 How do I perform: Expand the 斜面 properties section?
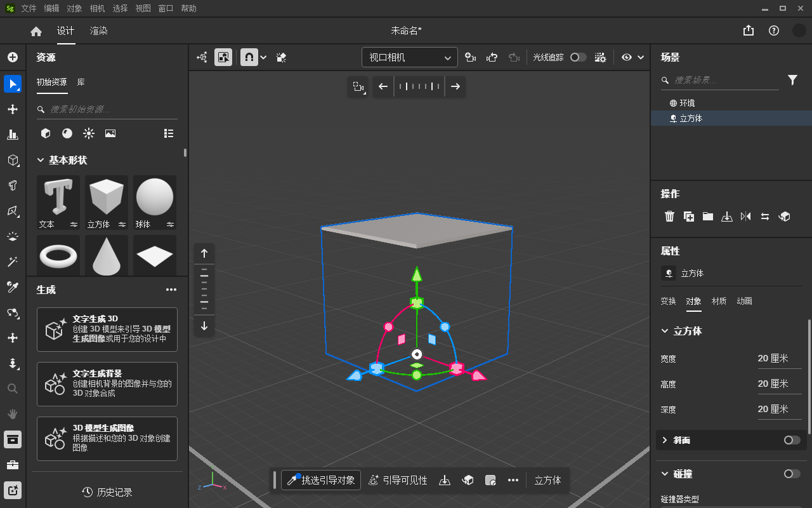click(664, 440)
